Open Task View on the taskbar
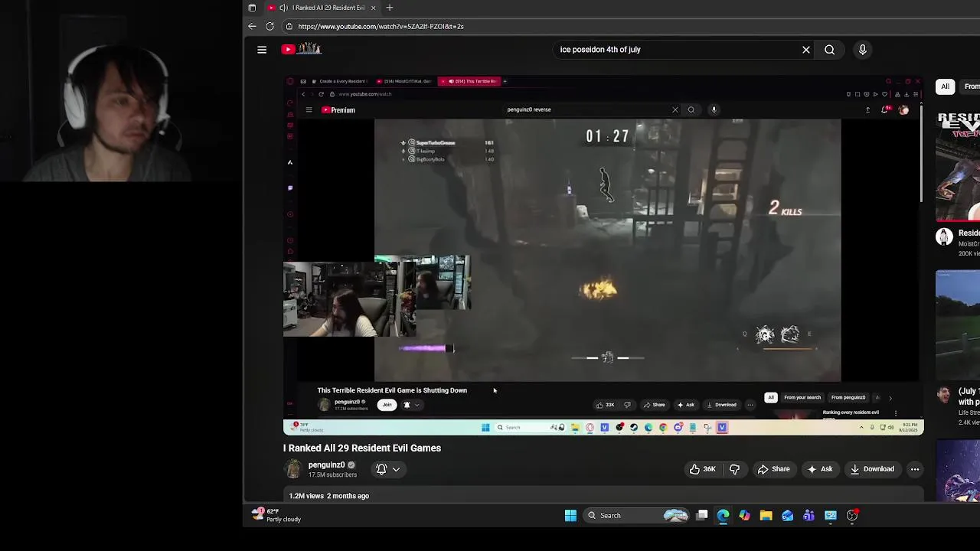The image size is (980, 551). coord(701,516)
